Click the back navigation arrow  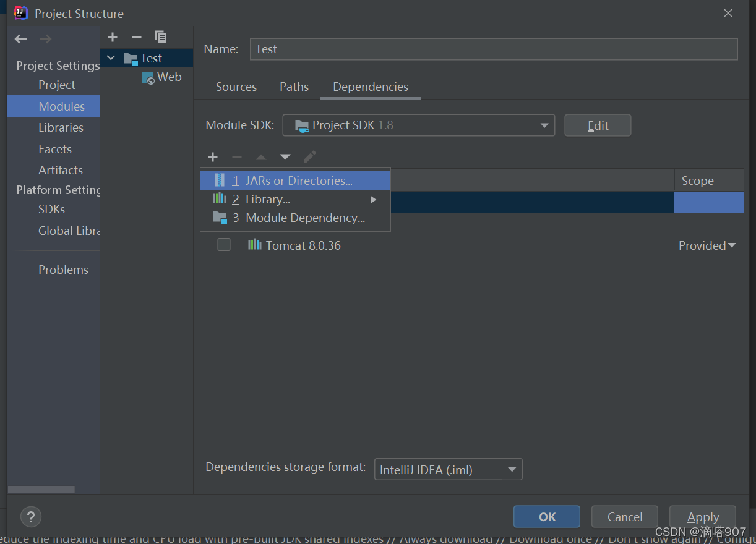[x=20, y=38]
